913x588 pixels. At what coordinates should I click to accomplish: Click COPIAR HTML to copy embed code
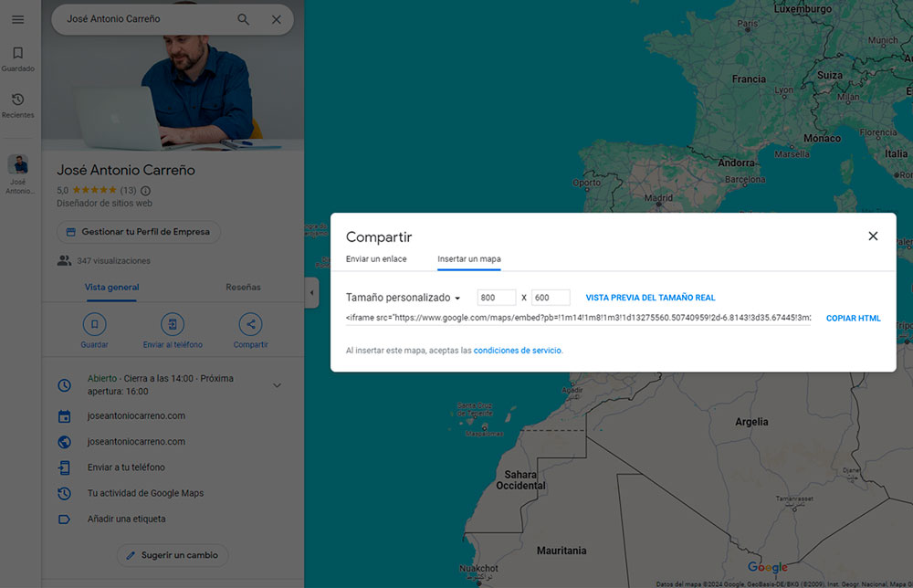pyautogui.click(x=853, y=318)
